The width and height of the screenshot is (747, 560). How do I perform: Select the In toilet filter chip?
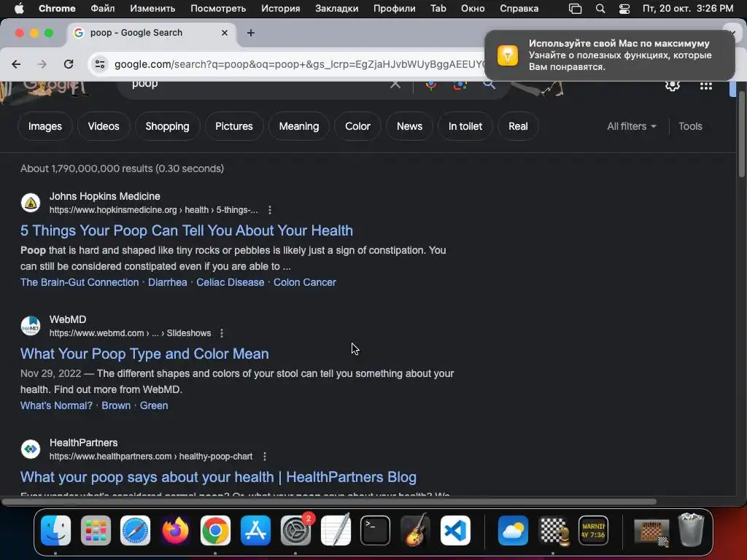click(465, 127)
